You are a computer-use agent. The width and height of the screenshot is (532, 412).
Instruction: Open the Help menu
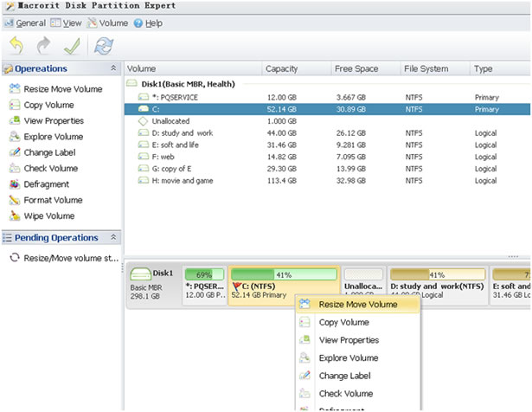click(x=148, y=23)
